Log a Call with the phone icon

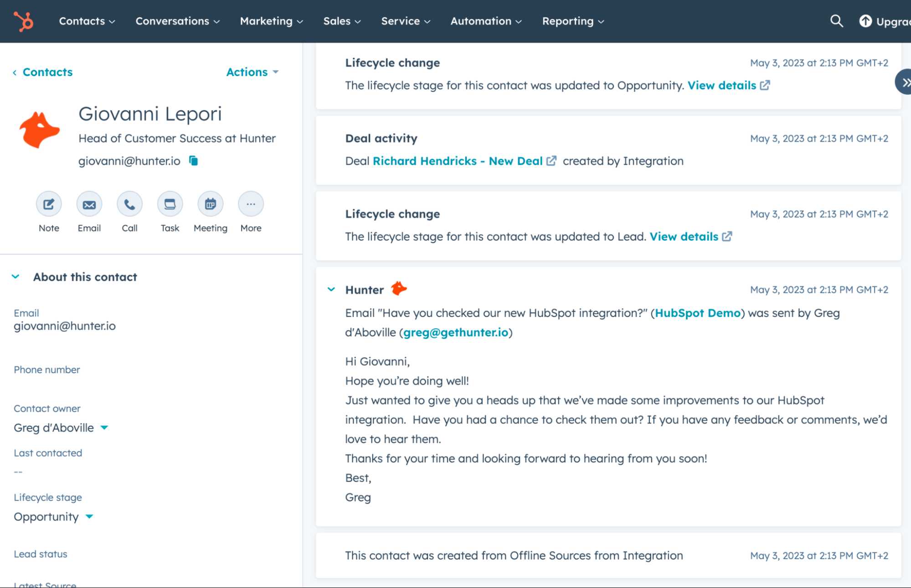(129, 204)
